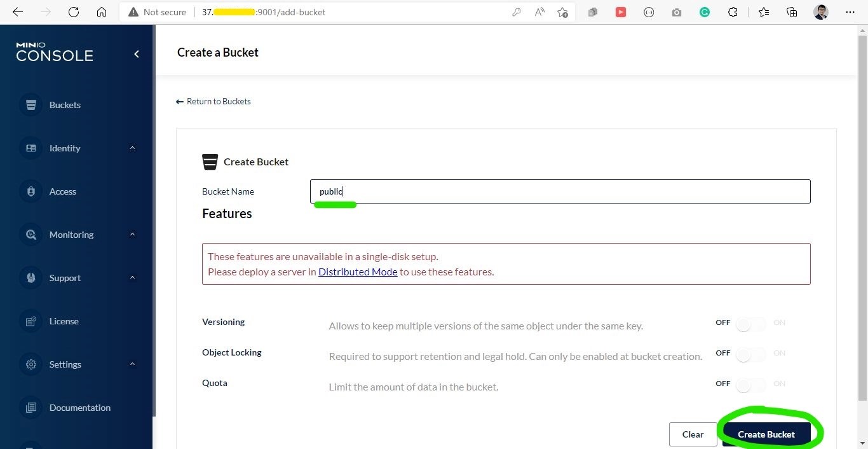Click the Settings gear icon

(31, 364)
